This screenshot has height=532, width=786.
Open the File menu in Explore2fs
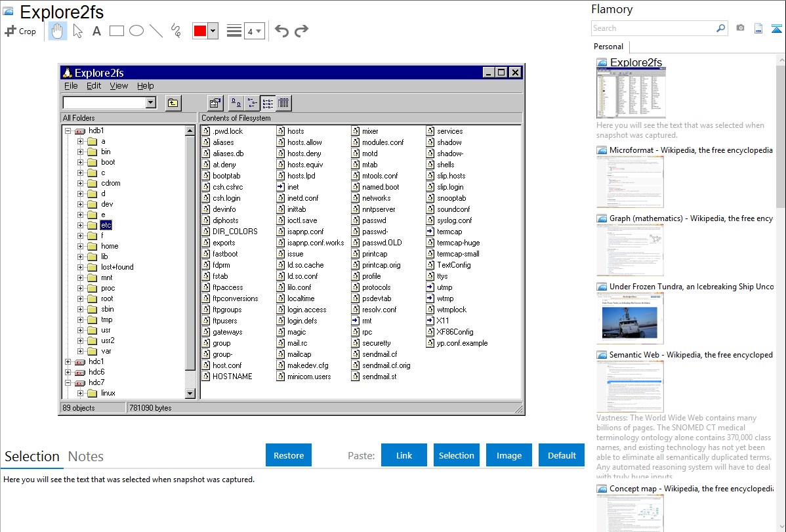[71, 86]
